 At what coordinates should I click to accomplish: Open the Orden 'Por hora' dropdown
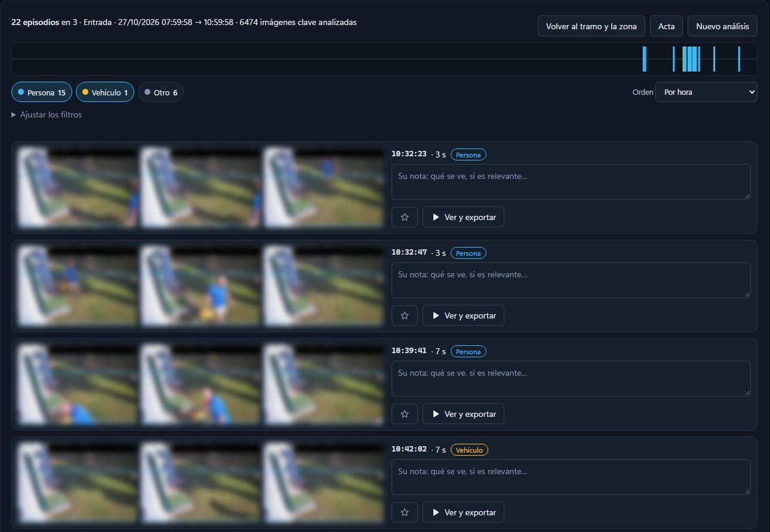pos(706,92)
